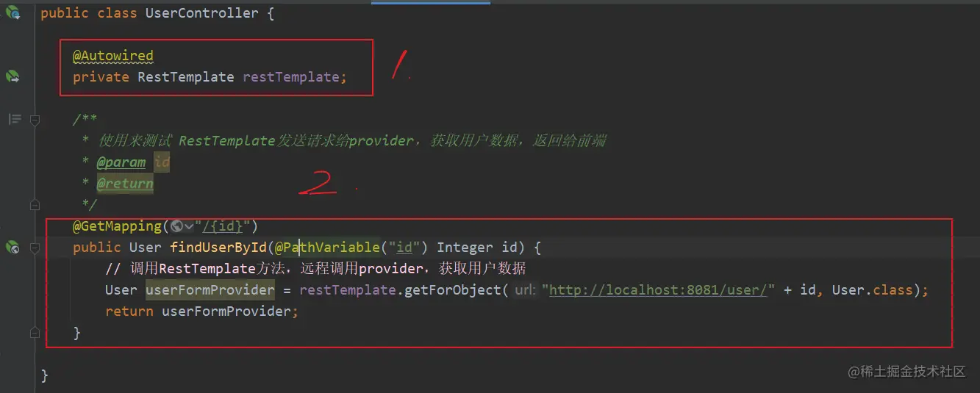Click the @GetMapping annotation
The height and width of the screenshot is (393, 980).
117,226
